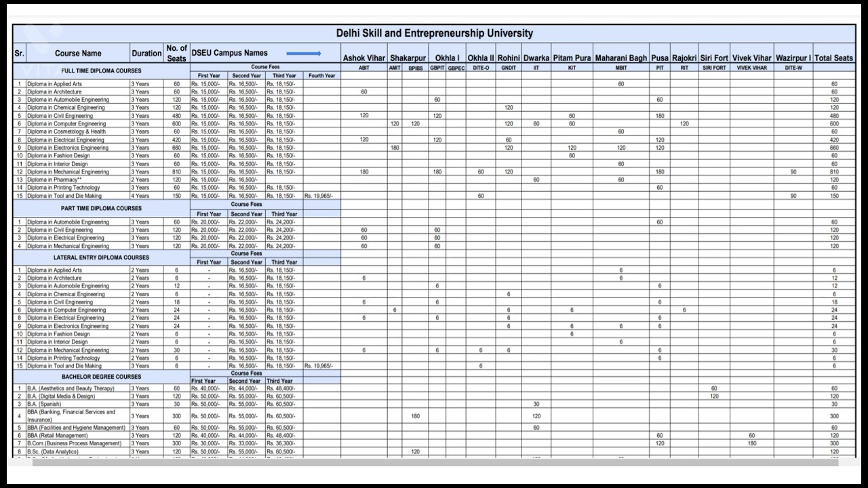Click the Rs. 33,000/- second year fee
Screen dimensions: 868x488
(243, 443)
